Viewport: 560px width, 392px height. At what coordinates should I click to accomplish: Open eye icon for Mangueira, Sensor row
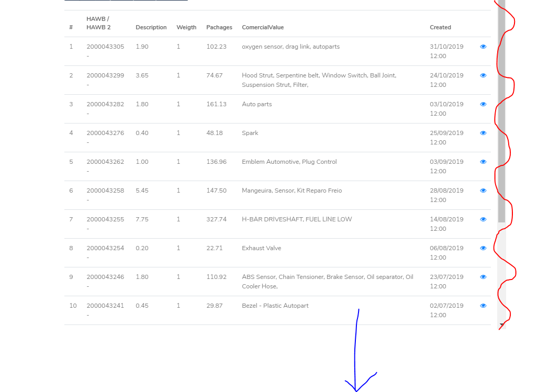pos(483,191)
